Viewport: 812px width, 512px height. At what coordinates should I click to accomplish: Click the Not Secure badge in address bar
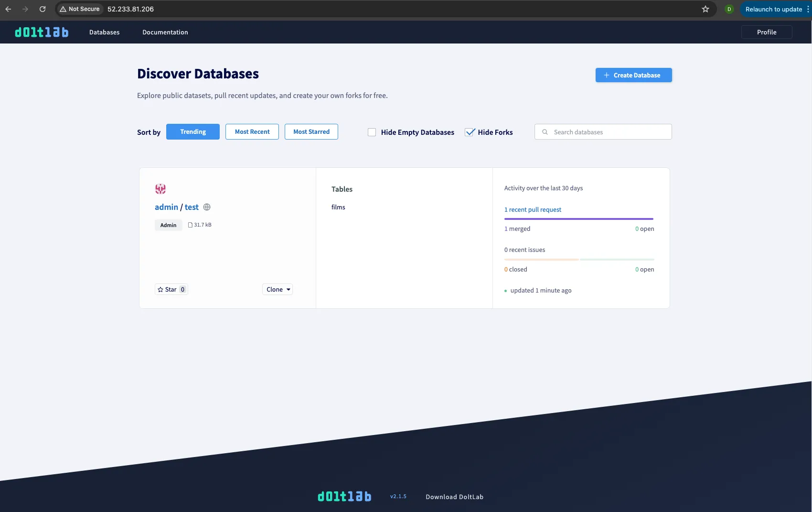(80, 9)
